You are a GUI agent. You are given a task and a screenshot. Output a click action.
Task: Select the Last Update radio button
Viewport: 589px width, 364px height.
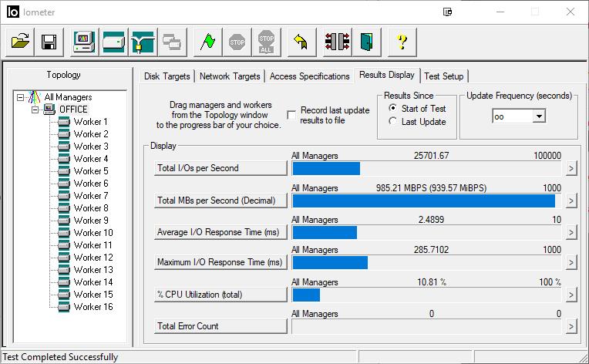[x=393, y=122]
